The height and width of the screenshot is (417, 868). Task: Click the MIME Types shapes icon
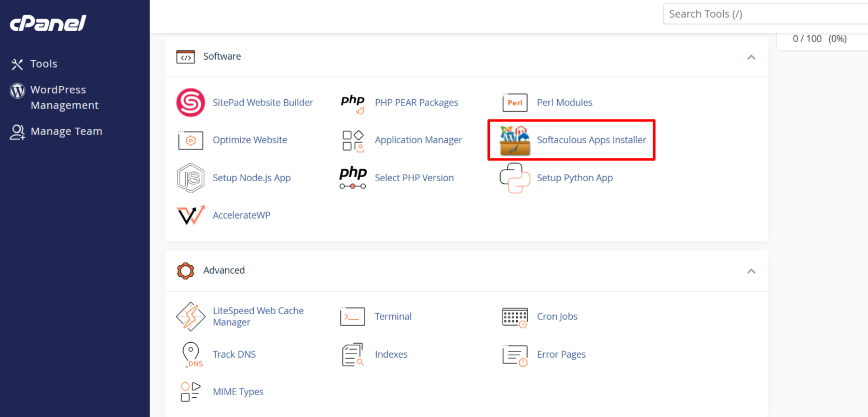pos(190,392)
